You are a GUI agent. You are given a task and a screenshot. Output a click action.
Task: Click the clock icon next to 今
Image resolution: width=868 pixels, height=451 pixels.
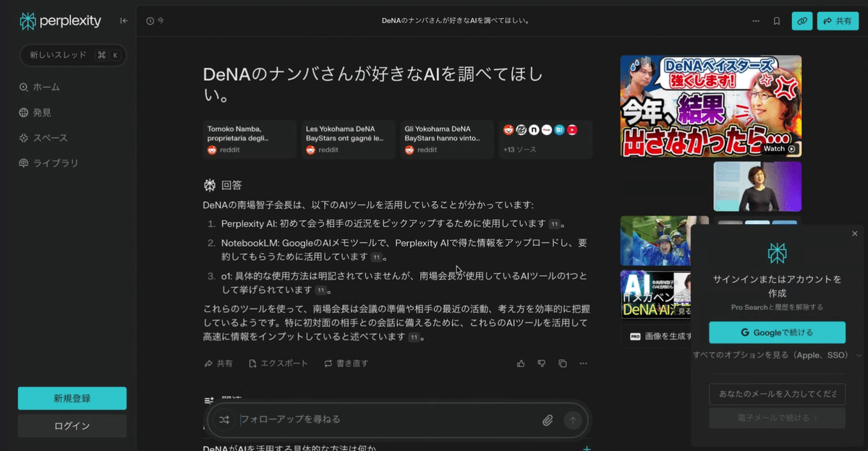(x=150, y=21)
